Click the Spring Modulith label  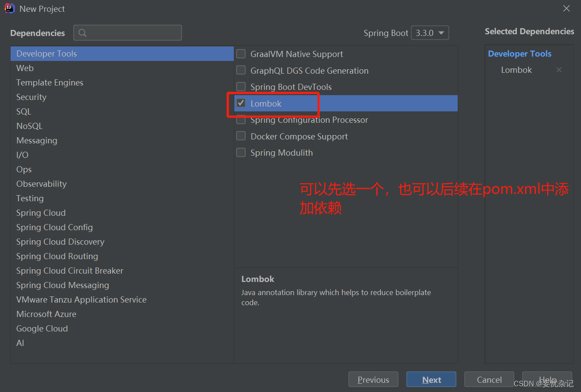[x=282, y=153]
